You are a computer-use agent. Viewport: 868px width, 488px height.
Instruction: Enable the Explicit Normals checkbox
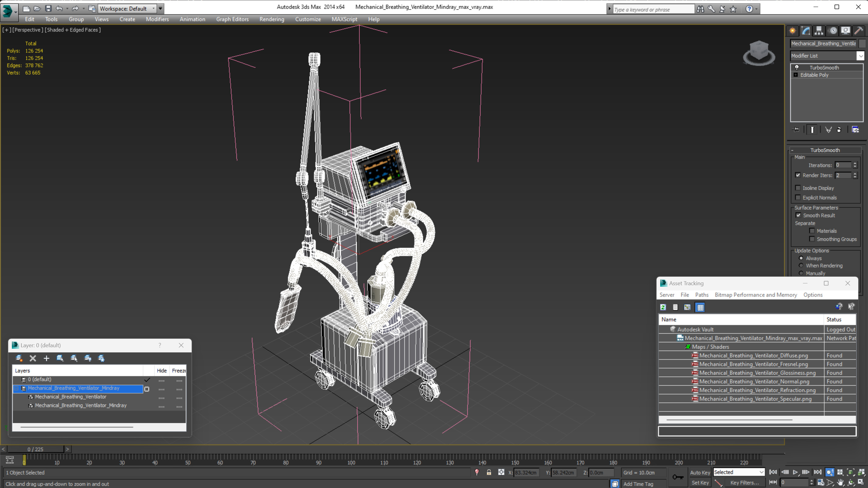point(798,197)
